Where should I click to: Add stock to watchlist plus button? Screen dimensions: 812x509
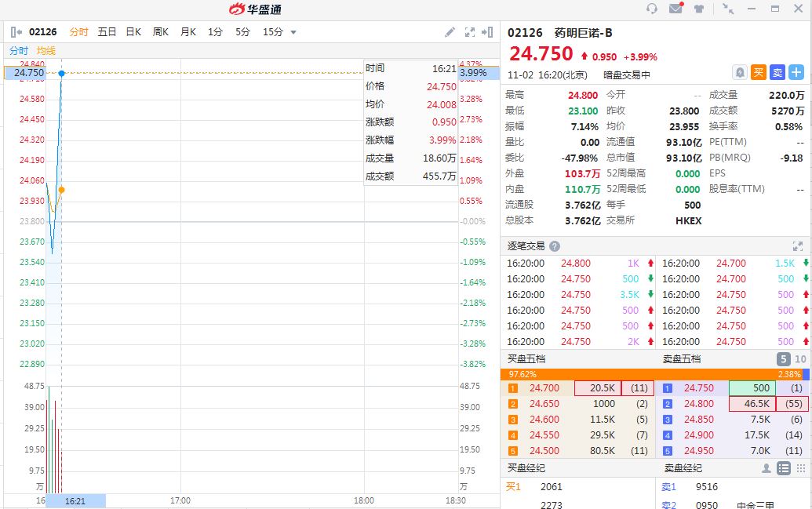pyautogui.click(x=796, y=72)
